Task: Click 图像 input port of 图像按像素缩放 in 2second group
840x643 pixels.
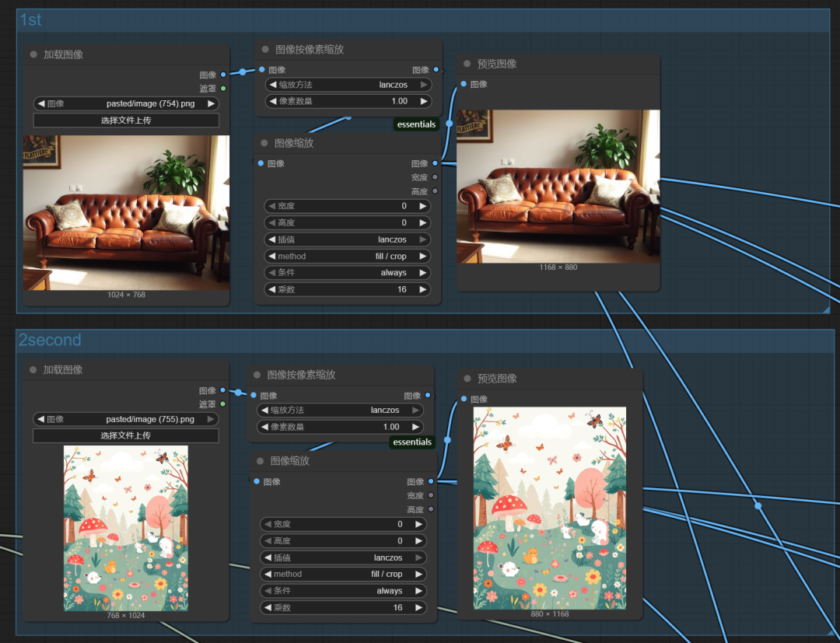Action: [x=254, y=395]
